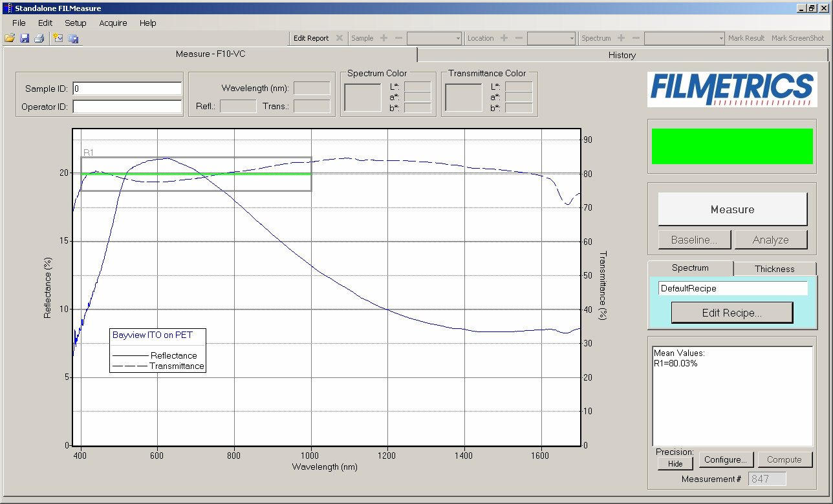Open the Setup menu
The height and width of the screenshot is (504, 833).
click(x=75, y=23)
